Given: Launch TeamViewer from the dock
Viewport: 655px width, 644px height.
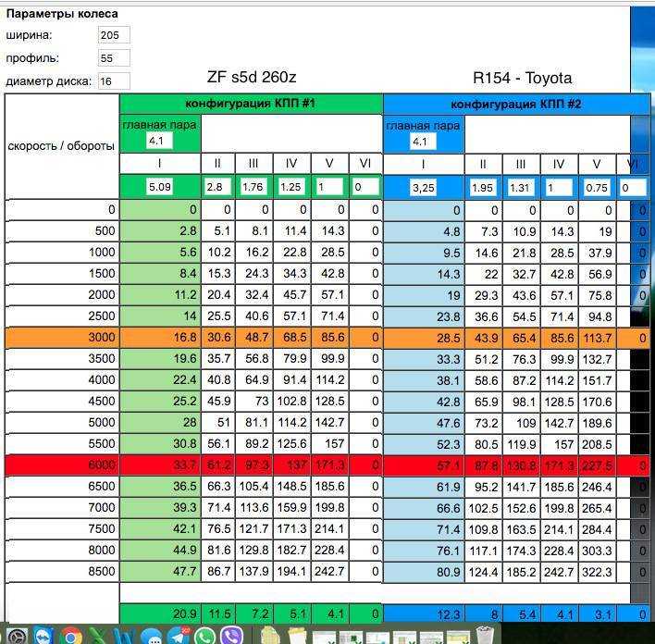Looking at the screenshot, I should (43, 636).
